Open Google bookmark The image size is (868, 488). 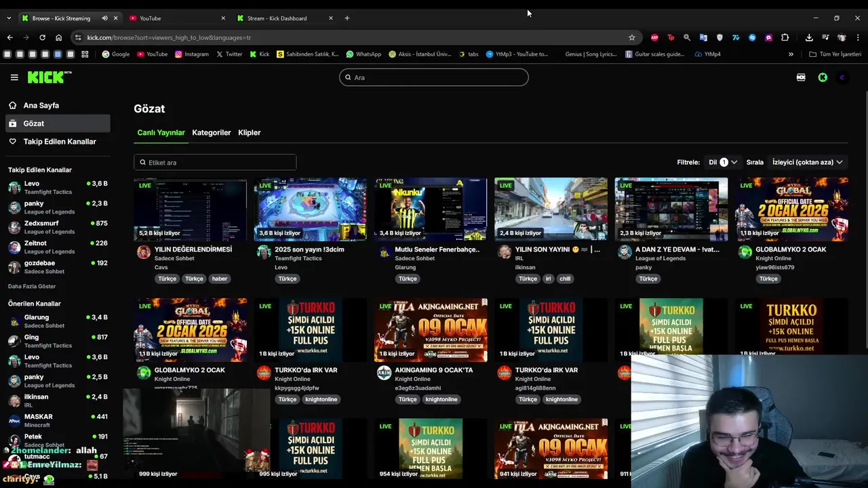(116, 54)
